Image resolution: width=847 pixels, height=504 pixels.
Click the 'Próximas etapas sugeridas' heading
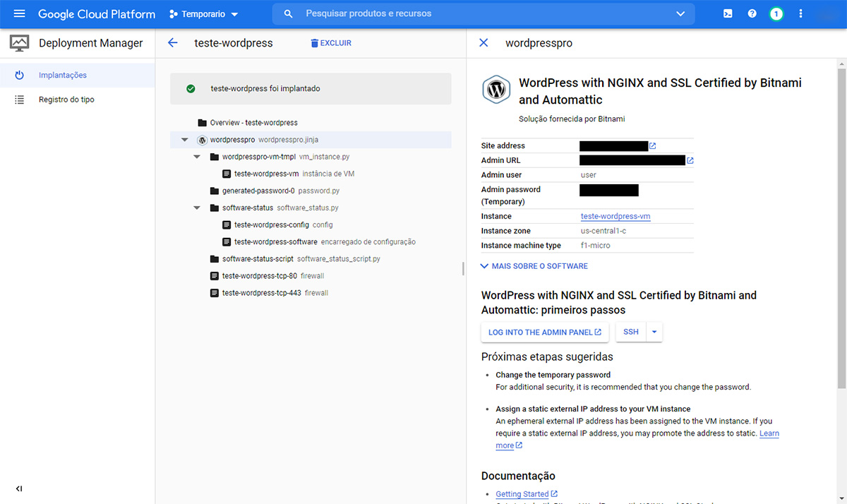click(x=547, y=356)
